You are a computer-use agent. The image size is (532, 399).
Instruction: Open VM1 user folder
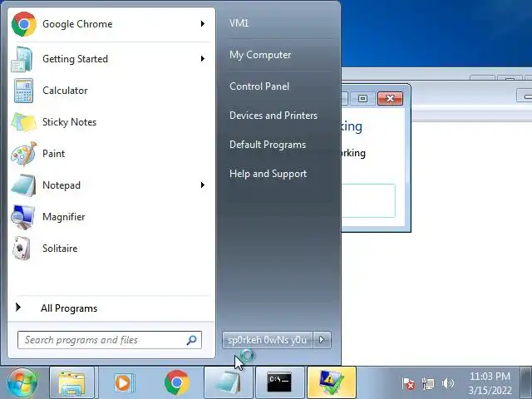coord(239,23)
